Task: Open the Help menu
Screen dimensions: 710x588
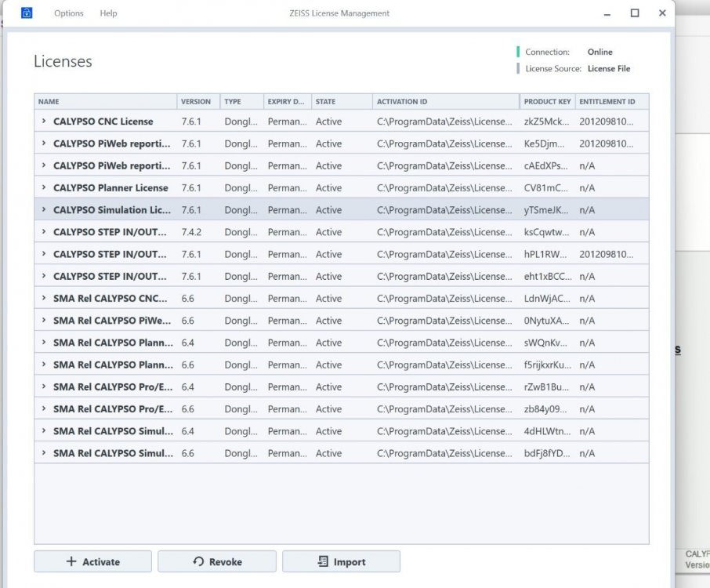Action: 109,13
